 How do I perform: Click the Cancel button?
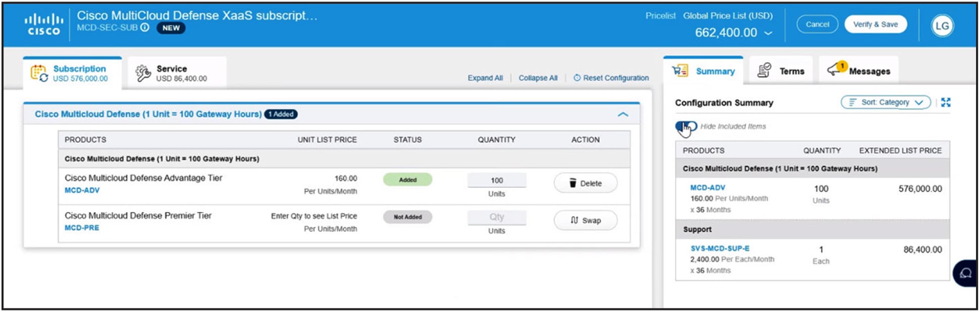[x=817, y=24]
